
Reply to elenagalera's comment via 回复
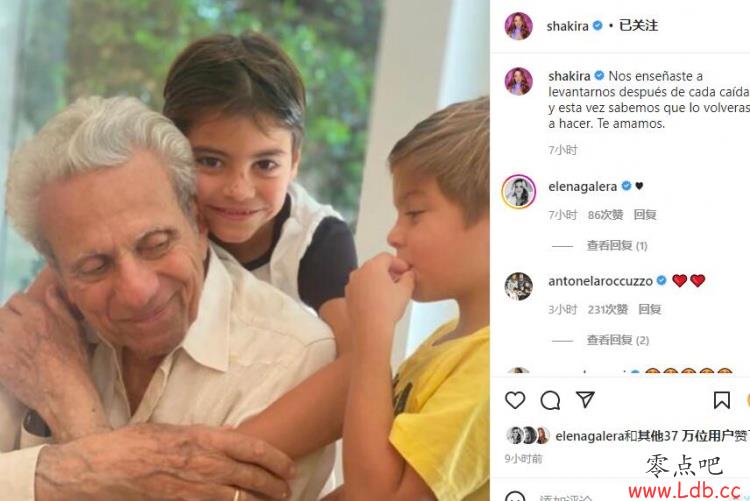645,215
